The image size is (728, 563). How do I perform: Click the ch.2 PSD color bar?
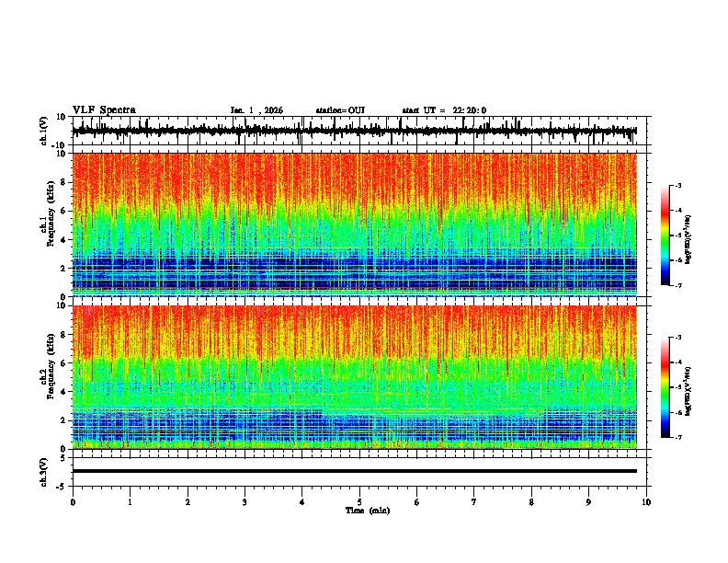pos(665,387)
